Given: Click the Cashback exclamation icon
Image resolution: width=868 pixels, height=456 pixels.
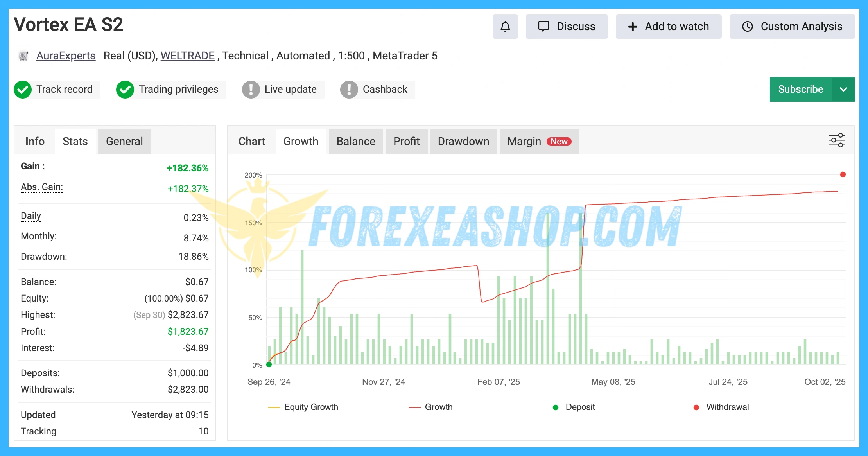Looking at the screenshot, I should click(349, 90).
